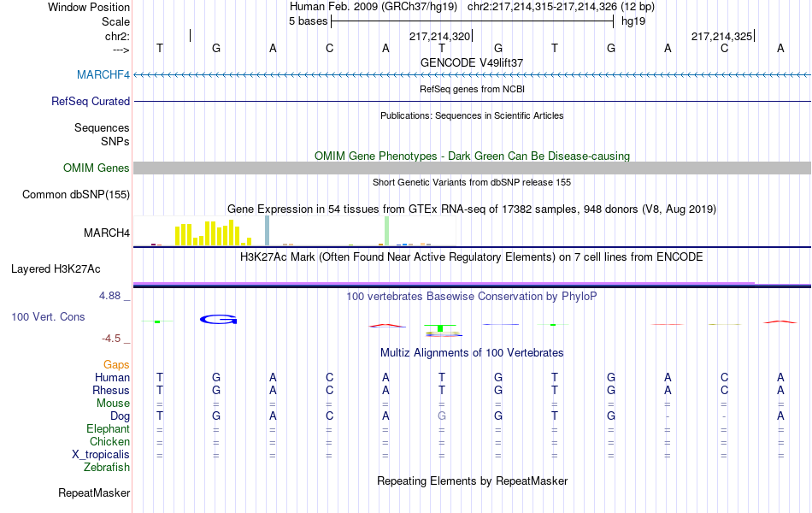Click the gray G in the Dog row
The image size is (812, 513).
coord(442,416)
